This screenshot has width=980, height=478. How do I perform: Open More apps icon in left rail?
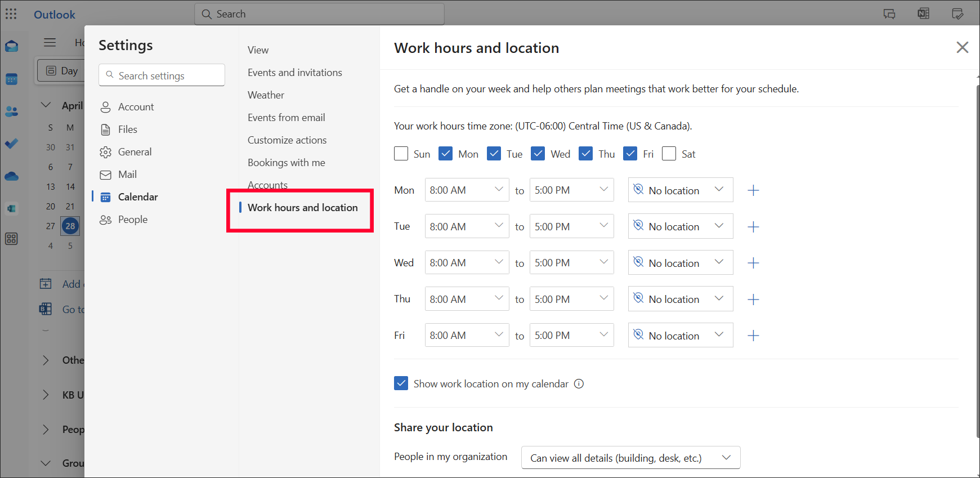[x=11, y=239]
